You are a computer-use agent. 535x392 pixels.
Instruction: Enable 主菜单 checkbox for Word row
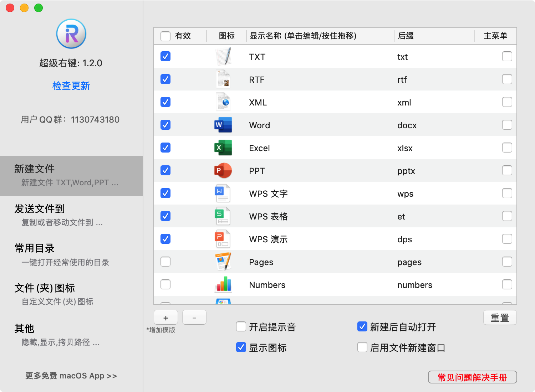point(507,125)
